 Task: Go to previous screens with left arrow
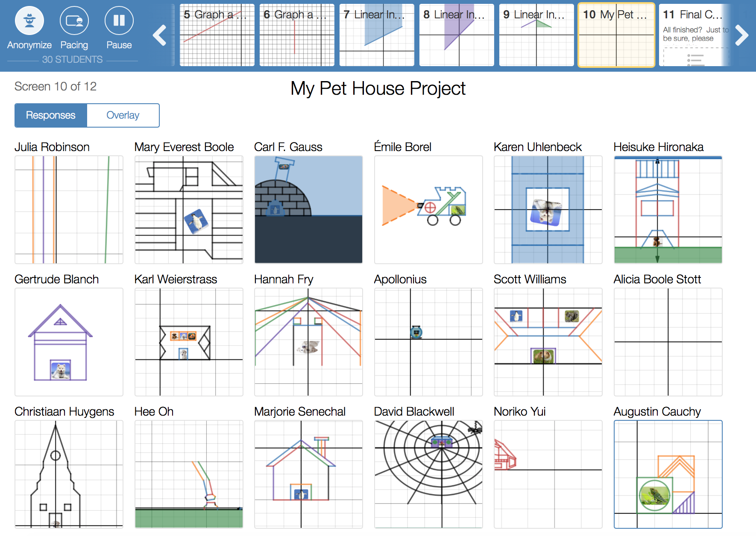click(x=160, y=35)
